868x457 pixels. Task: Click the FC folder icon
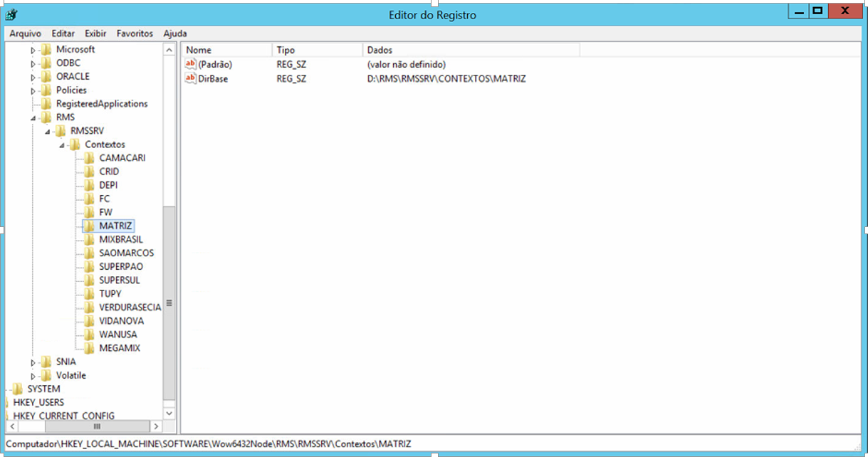point(88,199)
